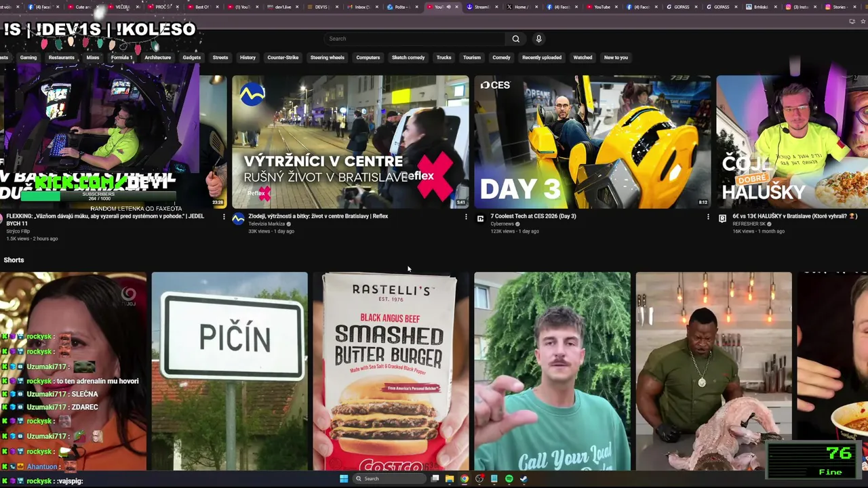
Task: Open Spotify from the taskbar
Action: [x=509, y=479]
